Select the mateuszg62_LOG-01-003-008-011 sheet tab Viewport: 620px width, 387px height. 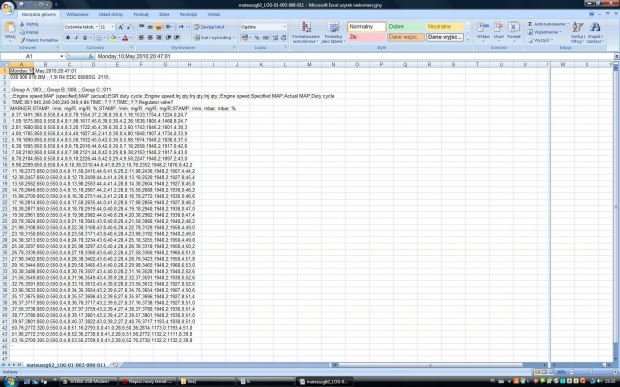66,365
